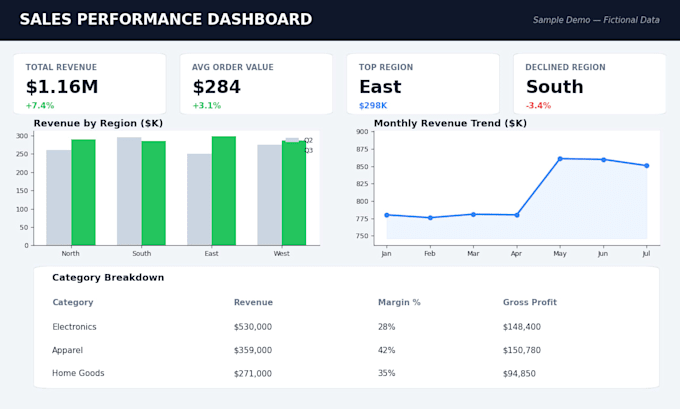Click the North label on the bar chart axis

pyautogui.click(x=70, y=253)
